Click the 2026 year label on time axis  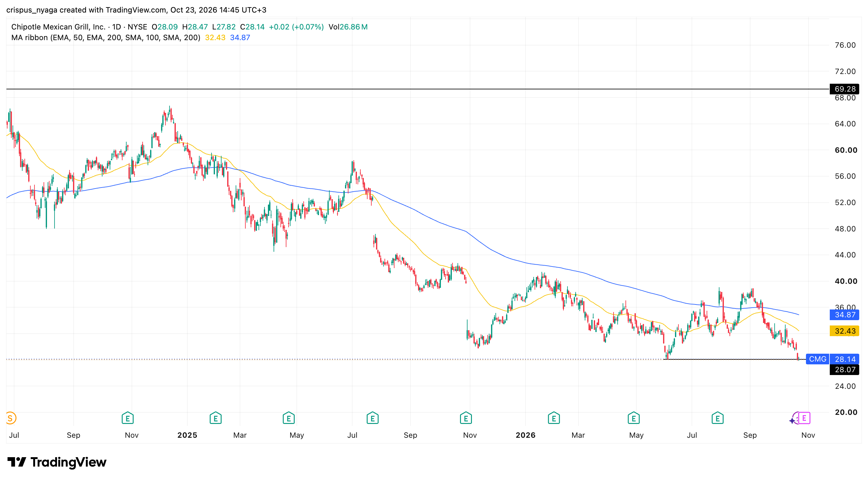[525, 435]
